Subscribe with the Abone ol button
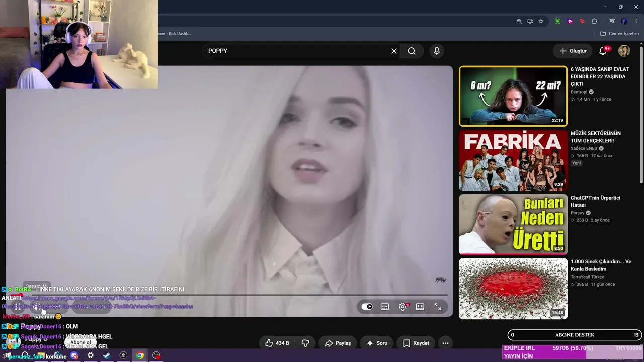Screen dimensions: 644x362 (x=80, y=342)
